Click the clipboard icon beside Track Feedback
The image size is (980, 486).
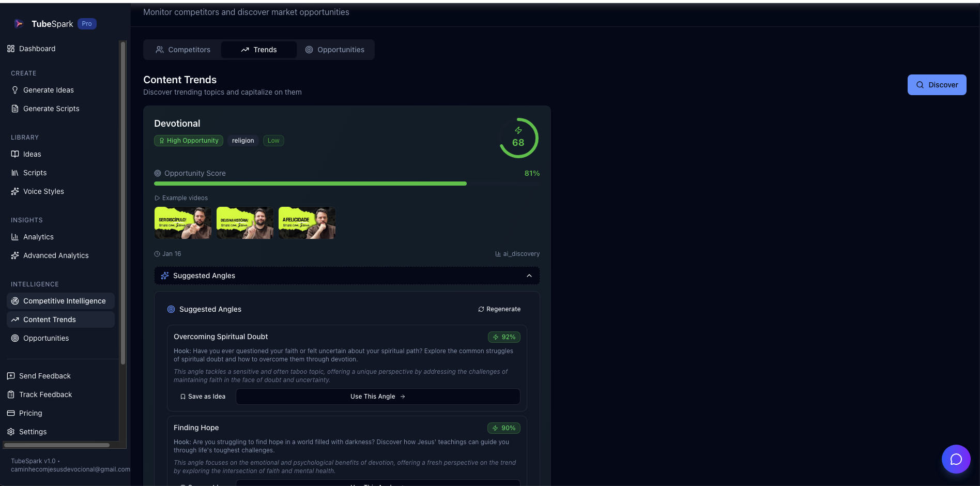click(x=11, y=394)
